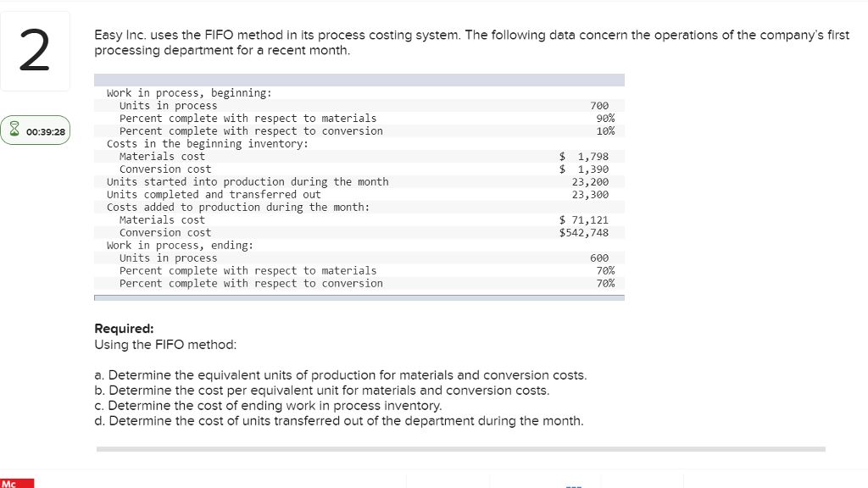Click the beginning units value 700
This screenshot has width=868, height=488.
point(598,106)
